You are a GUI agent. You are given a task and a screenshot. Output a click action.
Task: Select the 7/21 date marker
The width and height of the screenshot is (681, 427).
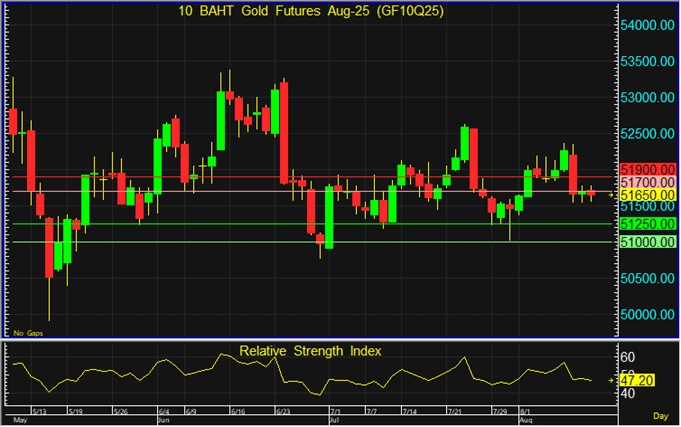[x=455, y=412]
